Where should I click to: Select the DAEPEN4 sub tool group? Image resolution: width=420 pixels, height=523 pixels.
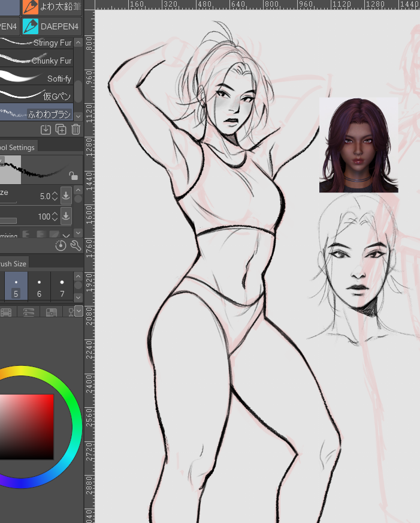click(x=52, y=26)
